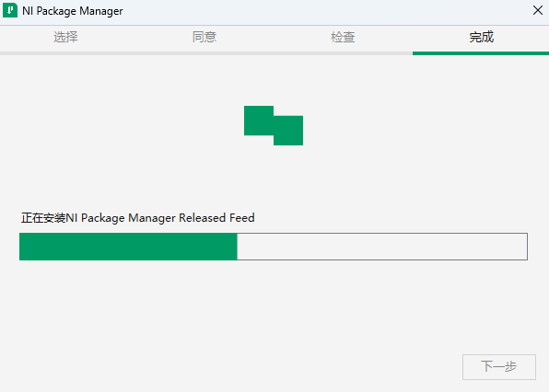
Task: Click the gray step track under 同意
Action: tap(206, 53)
